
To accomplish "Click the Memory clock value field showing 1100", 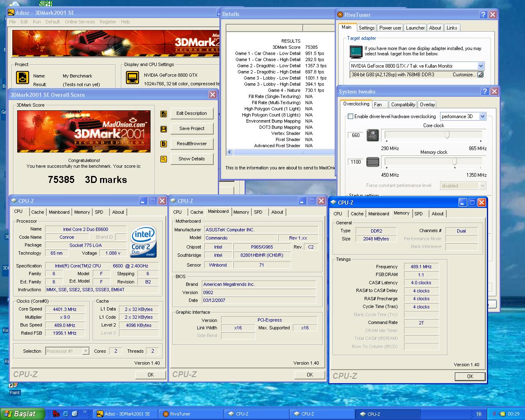I will tap(356, 162).
